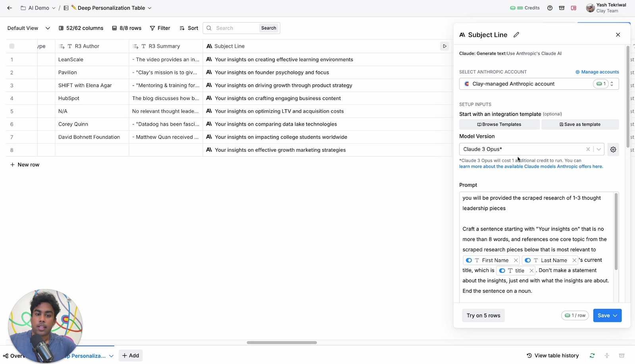Open the Filter menu
635x364 pixels.
pos(160,28)
